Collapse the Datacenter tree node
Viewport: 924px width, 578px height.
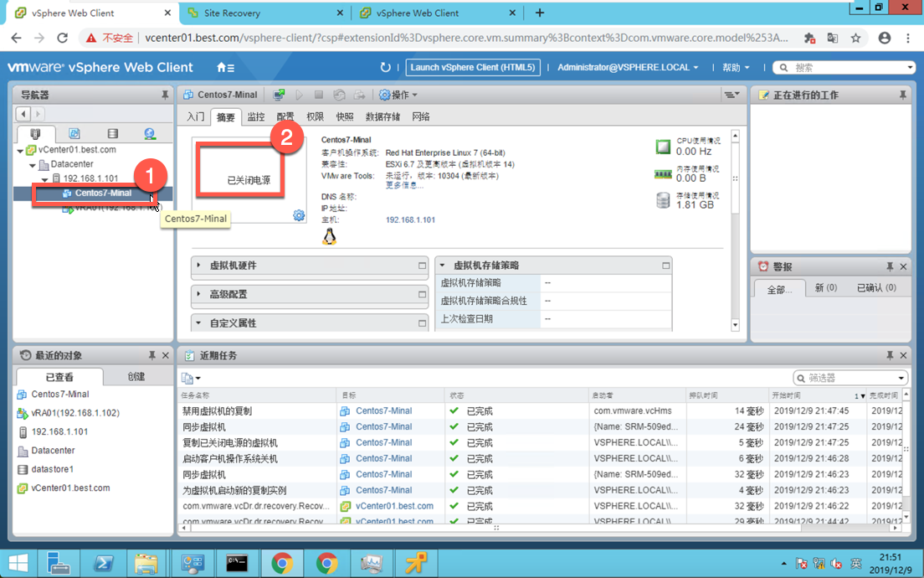(33, 165)
